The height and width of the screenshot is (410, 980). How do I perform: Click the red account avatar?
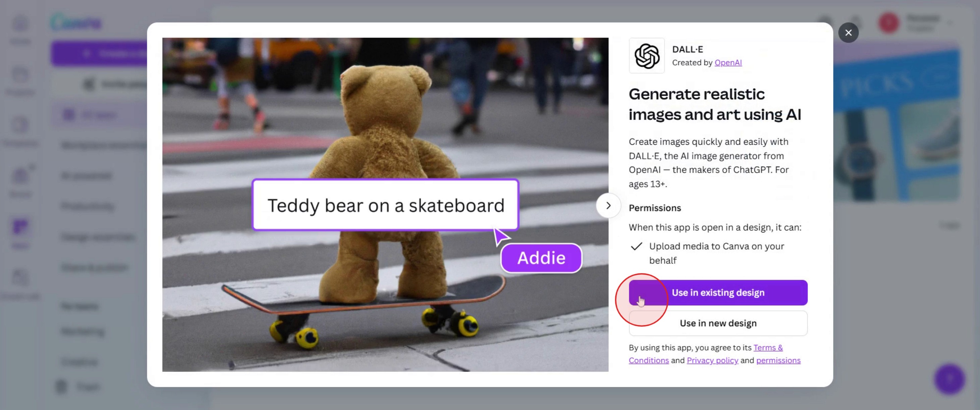(x=889, y=23)
